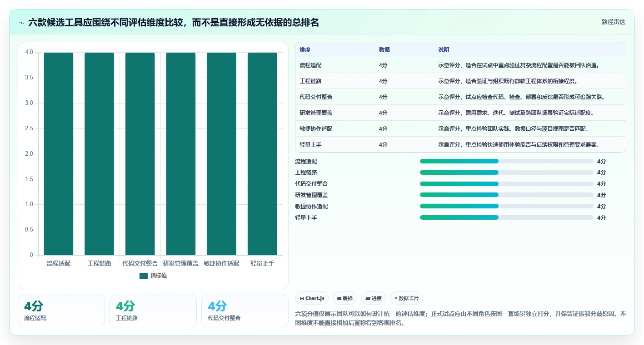Screen dimensions: 644x345
Task: Click the 代码交付整合 progress bar
Action: 507,184
